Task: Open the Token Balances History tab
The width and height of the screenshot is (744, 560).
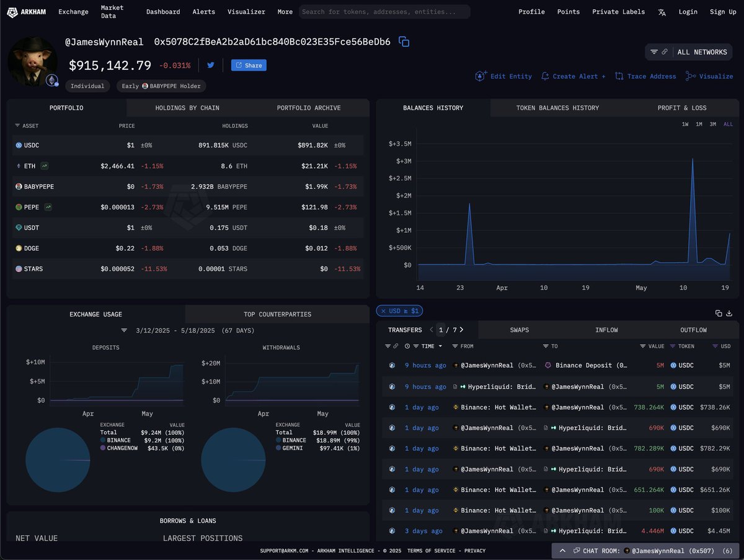Action: [557, 108]
